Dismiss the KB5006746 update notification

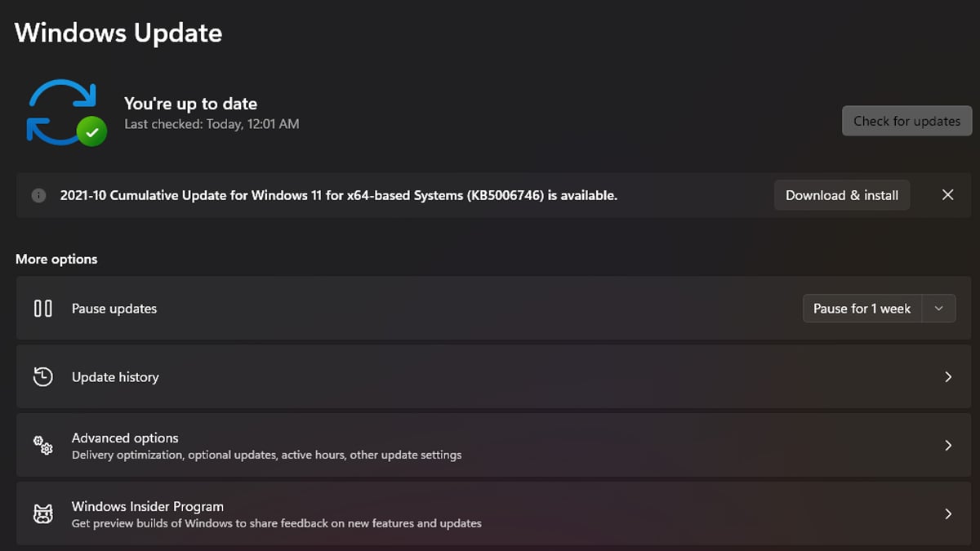947,195
